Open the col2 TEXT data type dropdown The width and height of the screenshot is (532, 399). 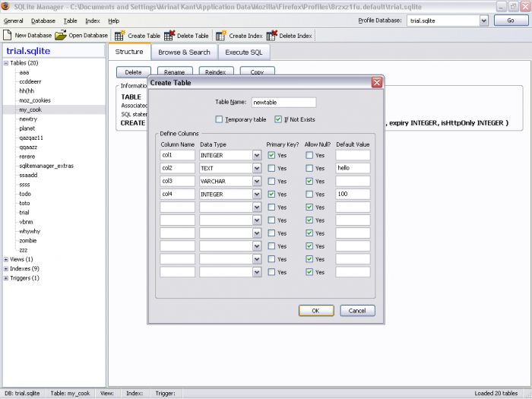pyautogui.click(x=257, y=168)
